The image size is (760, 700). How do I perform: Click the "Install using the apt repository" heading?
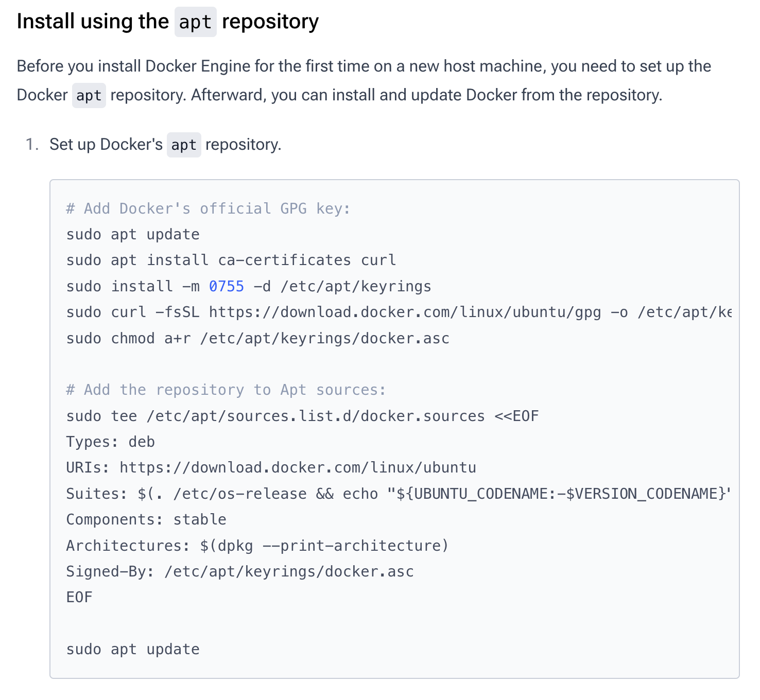pyautogui.click(x=168, y=22)
